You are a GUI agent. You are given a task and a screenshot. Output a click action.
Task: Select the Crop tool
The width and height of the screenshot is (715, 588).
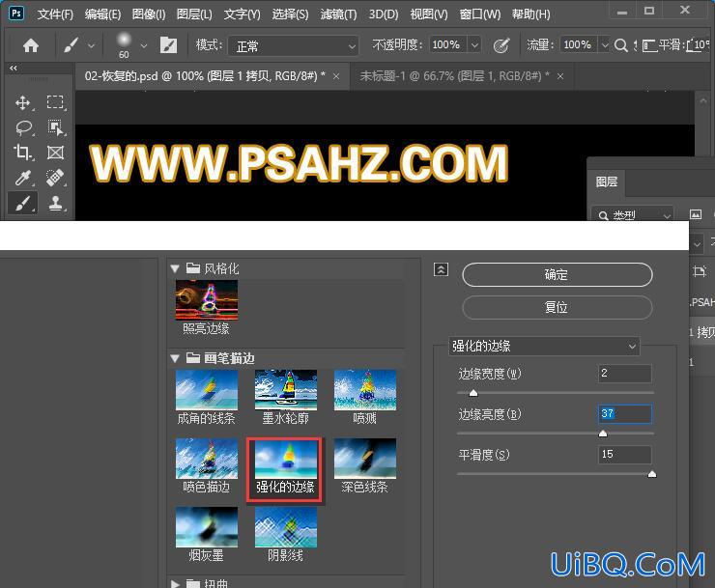pyautogui.click(x=23, y=153)
